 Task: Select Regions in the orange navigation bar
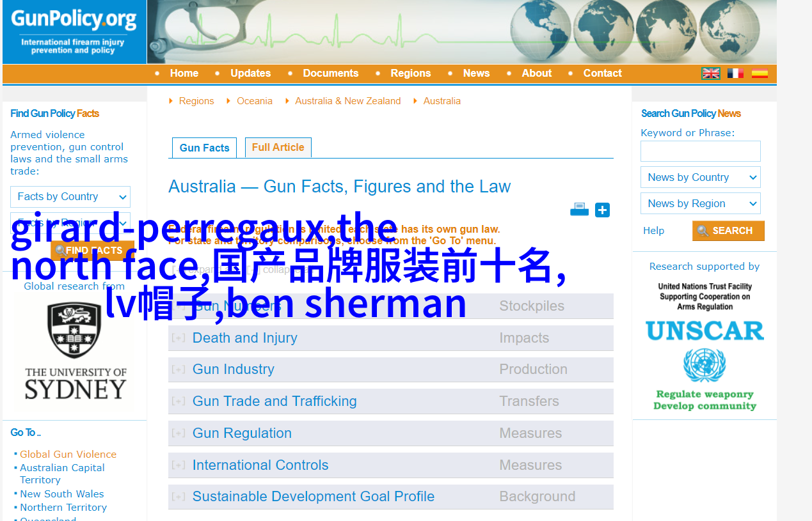point(411,74)
